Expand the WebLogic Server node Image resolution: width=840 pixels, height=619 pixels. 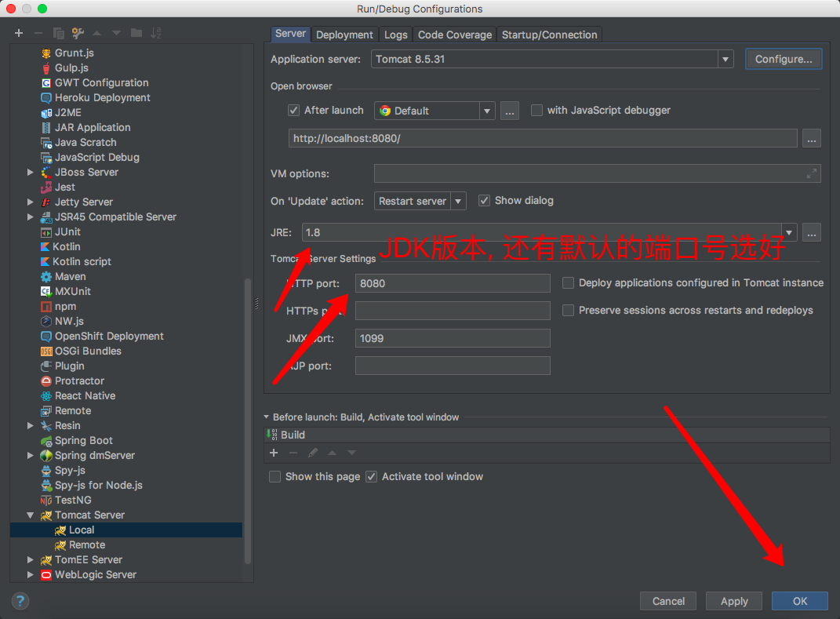31,574
